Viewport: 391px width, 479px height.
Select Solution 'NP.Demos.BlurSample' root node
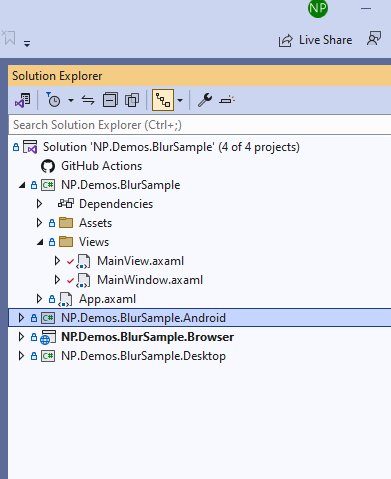171,147
